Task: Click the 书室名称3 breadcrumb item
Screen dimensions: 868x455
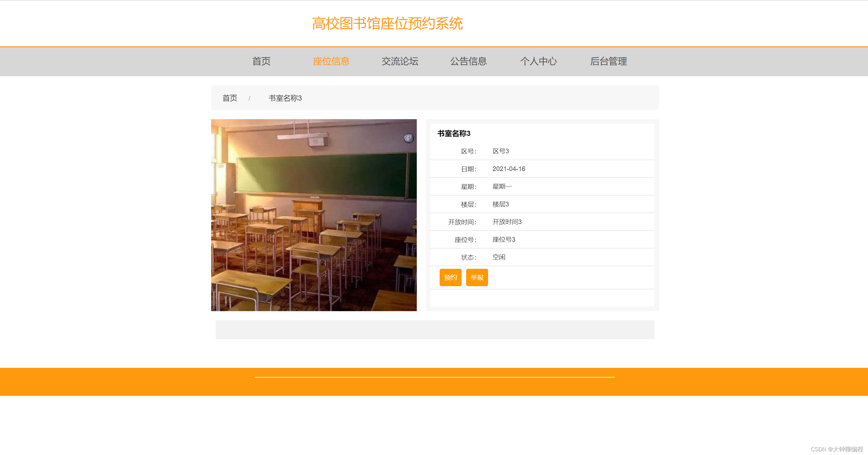Action: [285, 98]
